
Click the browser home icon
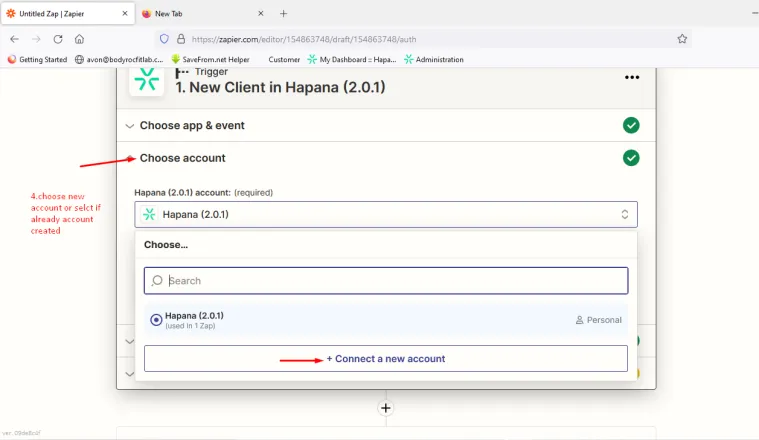click(x=79, y=39)
